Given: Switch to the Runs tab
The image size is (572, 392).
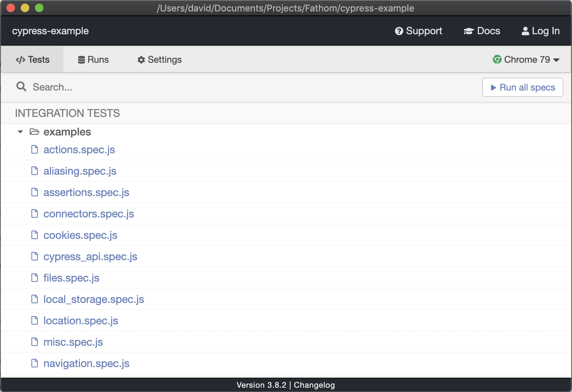Looking at the screenshot, I should click(x=93, y=60).
